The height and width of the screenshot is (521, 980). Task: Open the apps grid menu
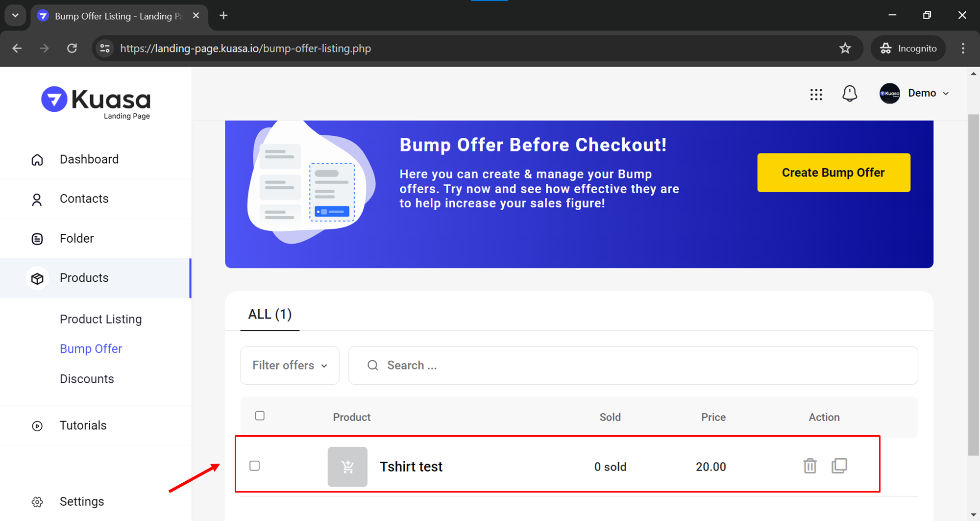tap(816, 94)
